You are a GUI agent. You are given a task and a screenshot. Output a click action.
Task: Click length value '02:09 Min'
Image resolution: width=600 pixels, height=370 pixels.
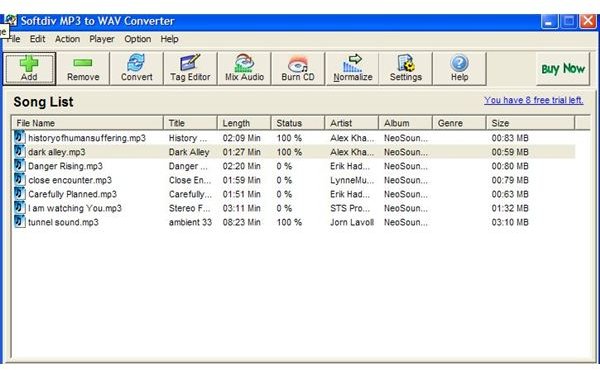(241, 138)
